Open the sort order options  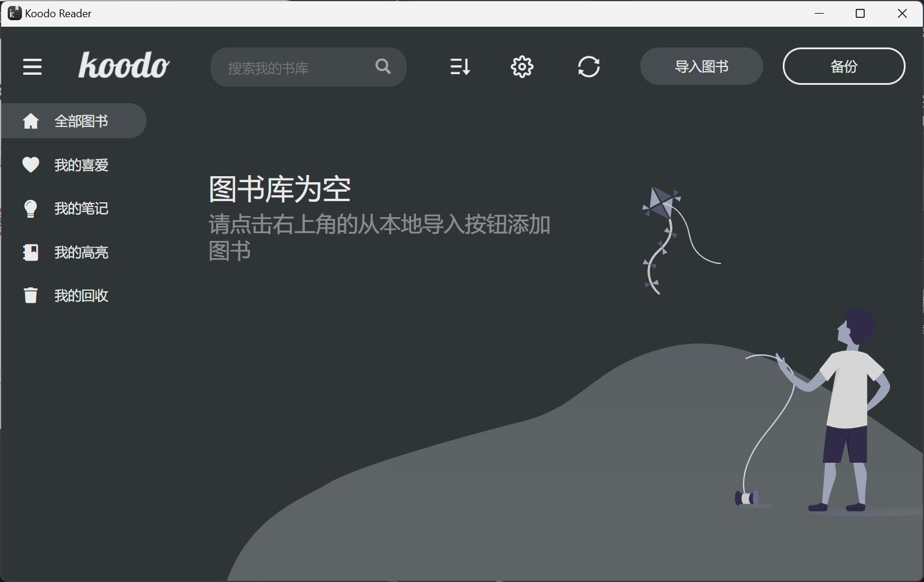[460, 66]
